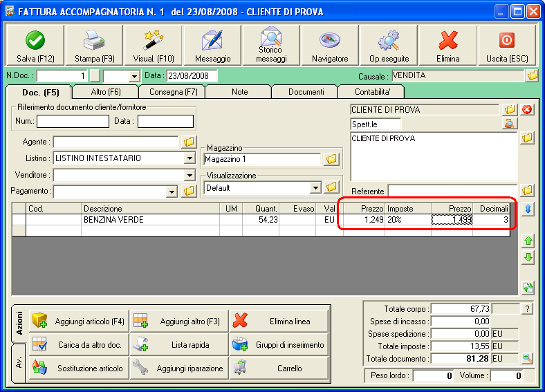Click Spese di incasso value field
This screenshot has height=392, width=545.
(x=461, y=321)
